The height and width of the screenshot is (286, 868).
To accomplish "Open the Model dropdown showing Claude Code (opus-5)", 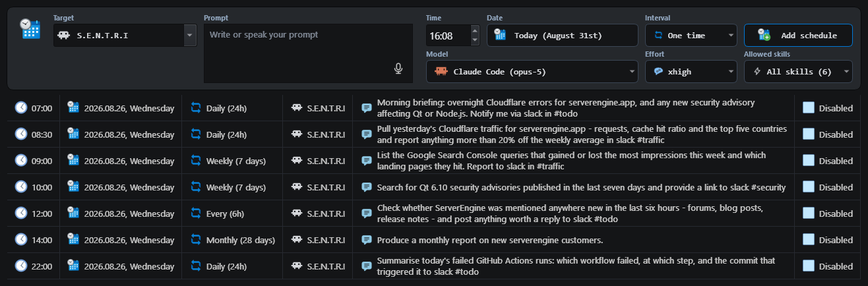I will [x=532, y=71].
